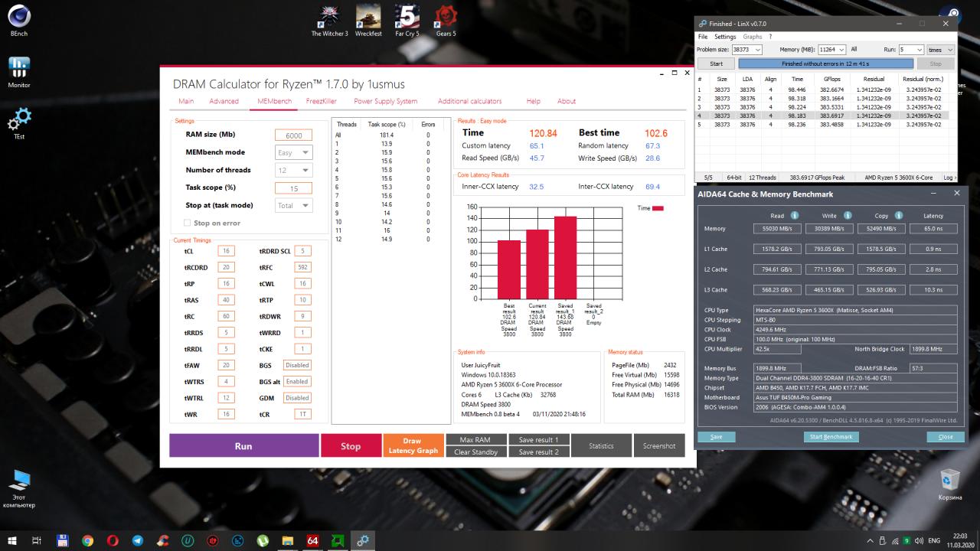The height and width of the screenshot is (551, 980).
Task: Open the Statistics button
Action: (601, 446)
